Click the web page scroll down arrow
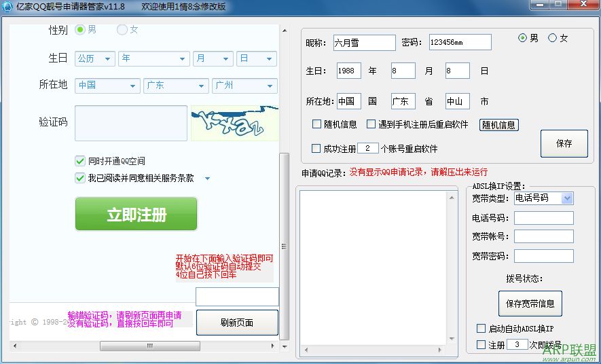 (285, 346)
